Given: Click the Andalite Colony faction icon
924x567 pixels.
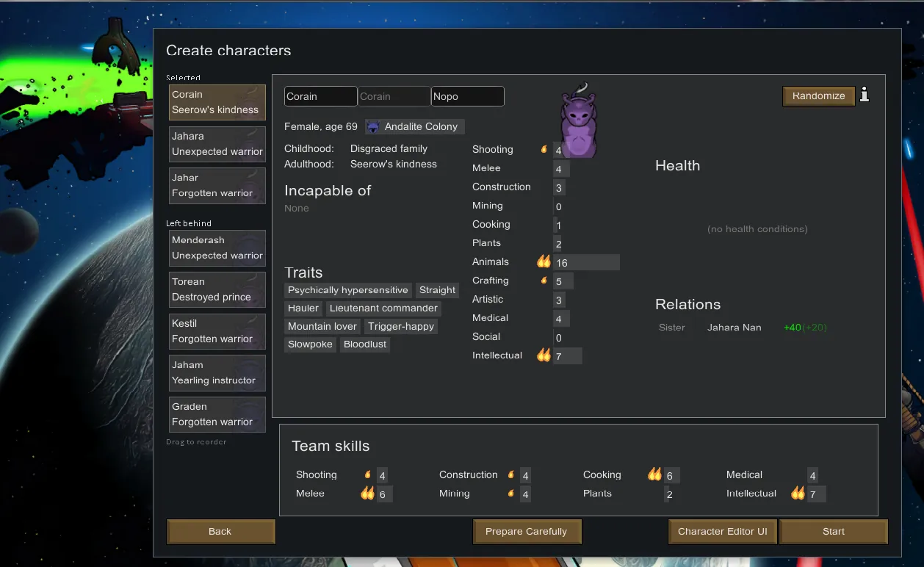Looking at the screenshot, I should pyautogui.click(x=374, y=127).
